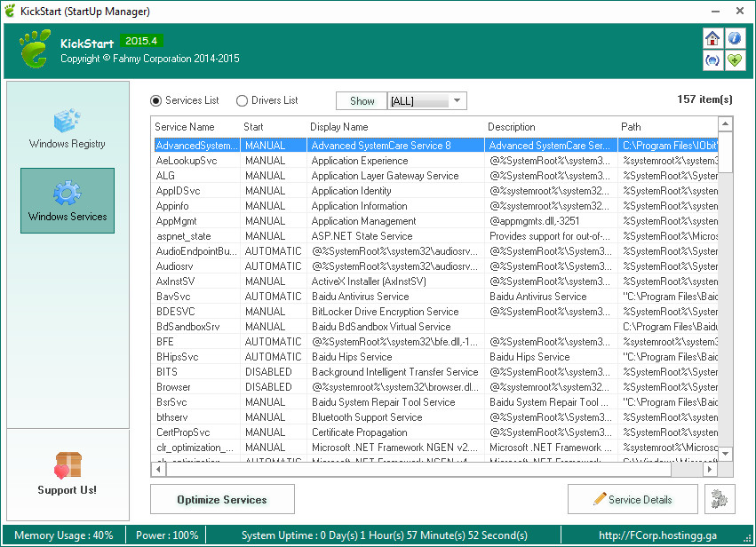This screenshot has width=756, height=547.
Task: Click the 157 item(s) count label
Action: point(704,99)
